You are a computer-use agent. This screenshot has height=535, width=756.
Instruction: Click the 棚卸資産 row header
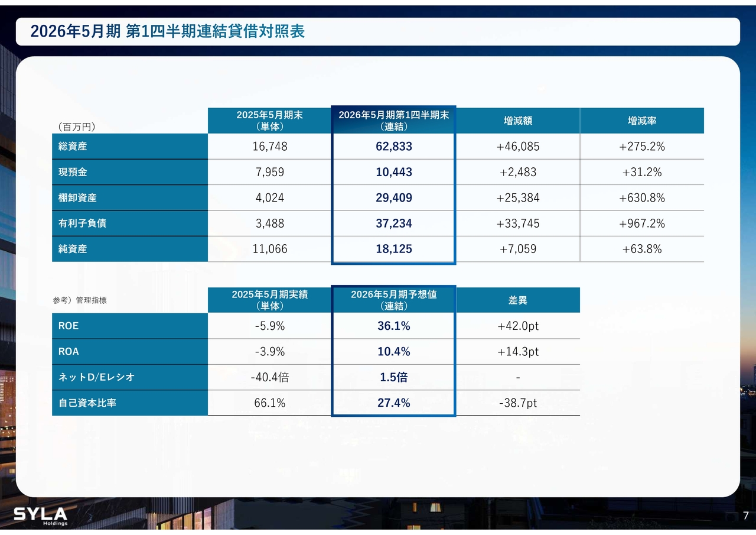click(x=77, y=198)
